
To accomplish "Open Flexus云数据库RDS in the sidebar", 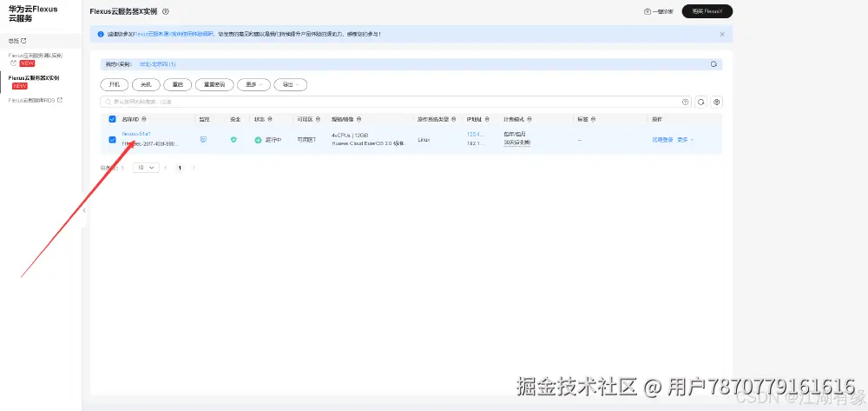I will [x=31, y=100].
